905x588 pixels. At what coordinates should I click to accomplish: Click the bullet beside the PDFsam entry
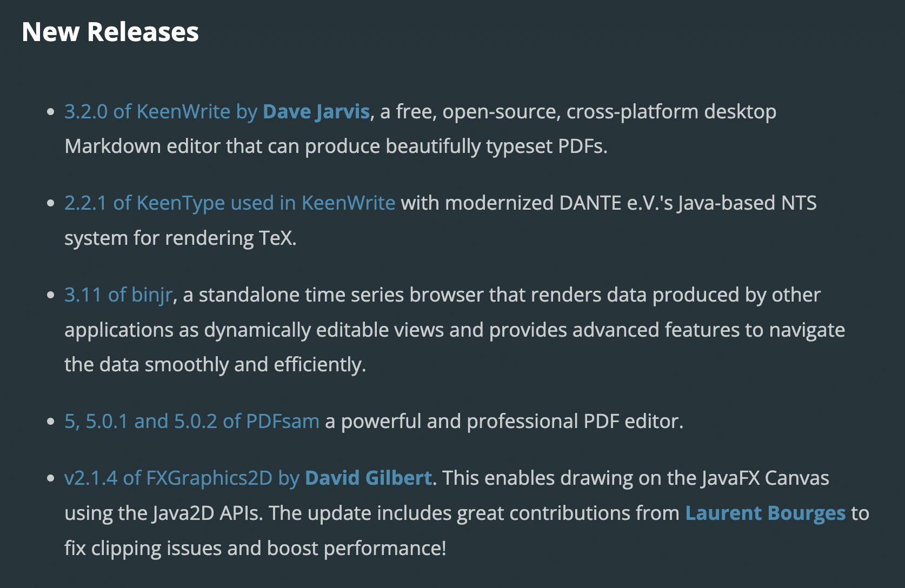[51, 422]
